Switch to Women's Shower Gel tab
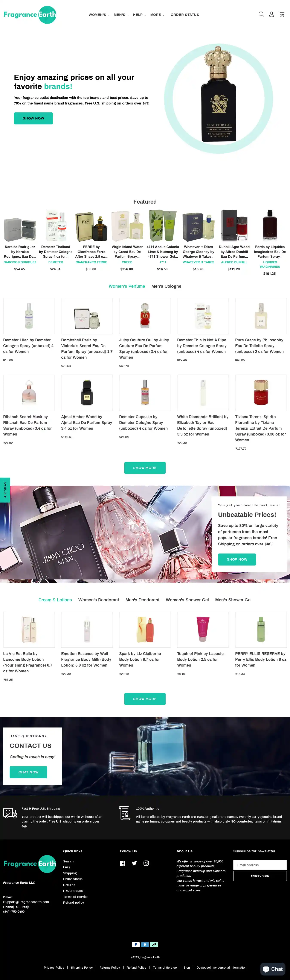Screen dimensions: 290x980 [x=187, y=600]
